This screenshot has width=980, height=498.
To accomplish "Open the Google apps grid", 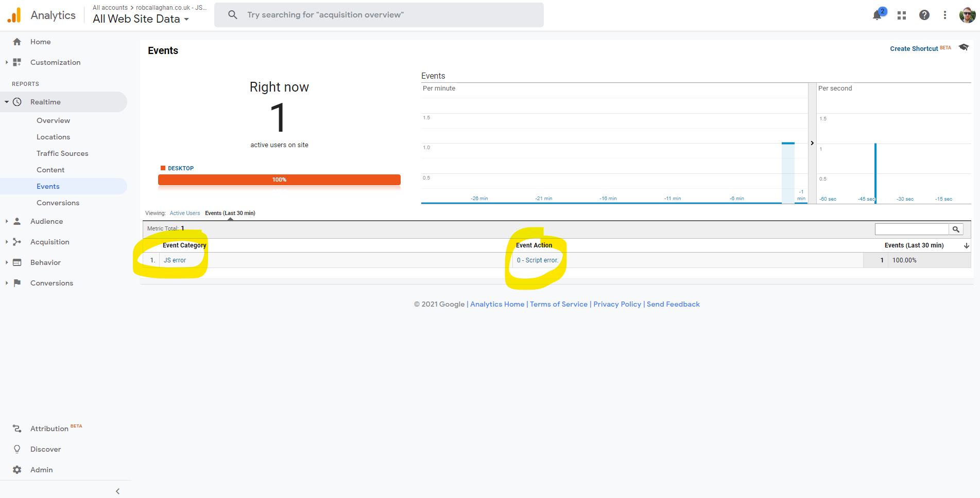I will (901, 15).
